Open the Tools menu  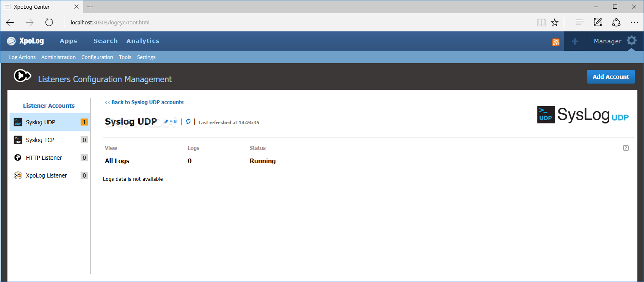pyautogui.click(x=125, y=57)
